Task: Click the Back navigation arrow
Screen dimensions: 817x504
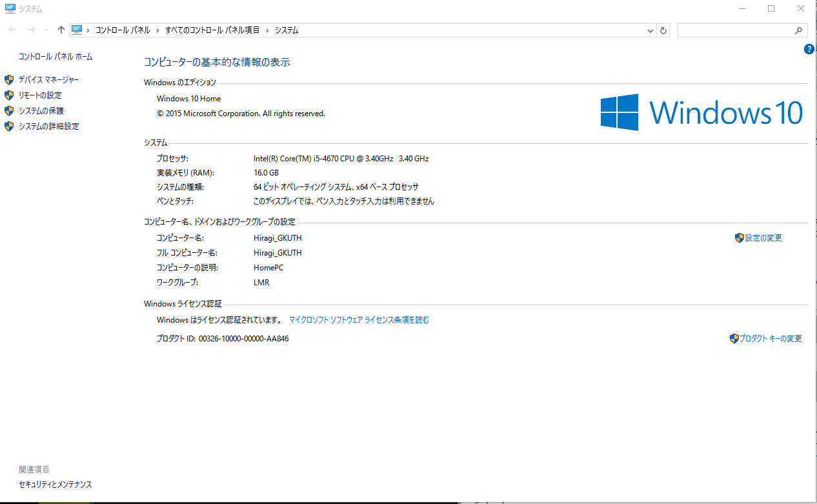Action: click(13, 30)
